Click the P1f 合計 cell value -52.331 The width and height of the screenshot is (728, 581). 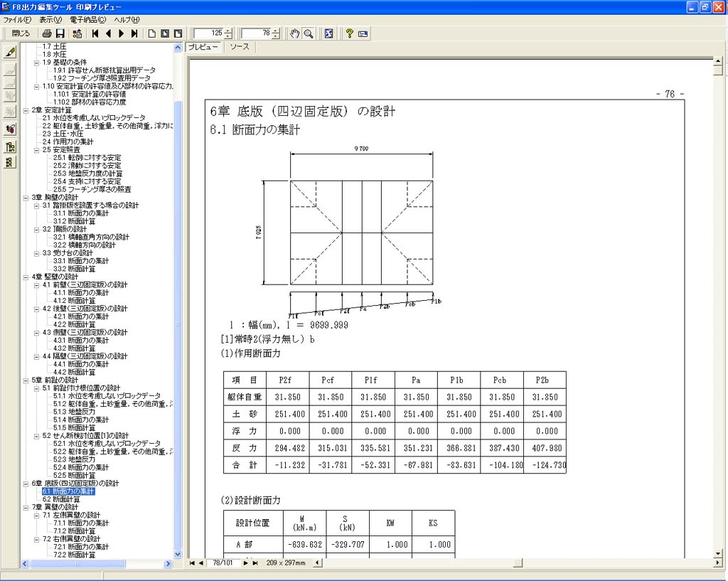coord(373,465)
